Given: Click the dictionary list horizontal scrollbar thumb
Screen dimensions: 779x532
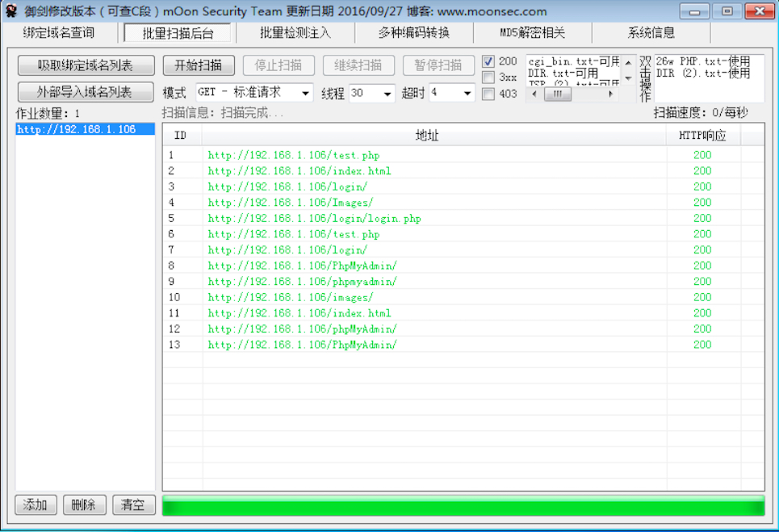Looking at the screenshot, I should 558,94.
